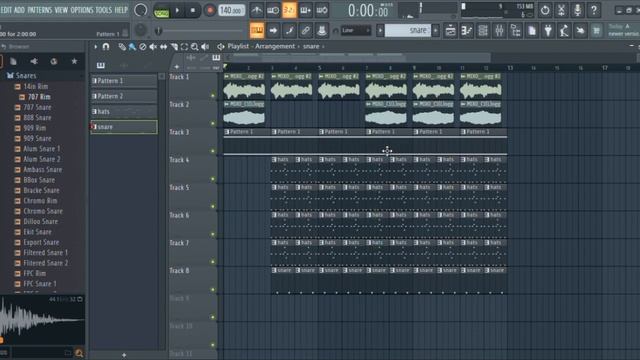Select the Playlist slice tool
Screen dimensions: 640x360
tap(174, 47)
